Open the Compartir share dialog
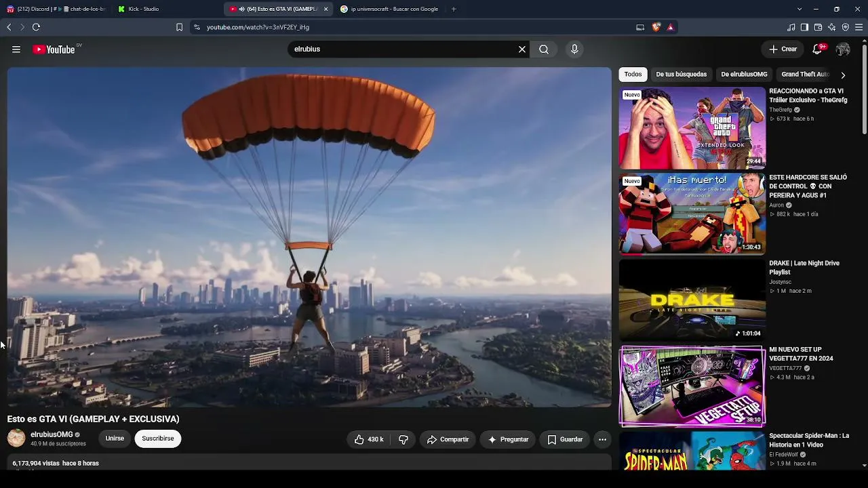868x488 pixels. [x=448, y=439]
